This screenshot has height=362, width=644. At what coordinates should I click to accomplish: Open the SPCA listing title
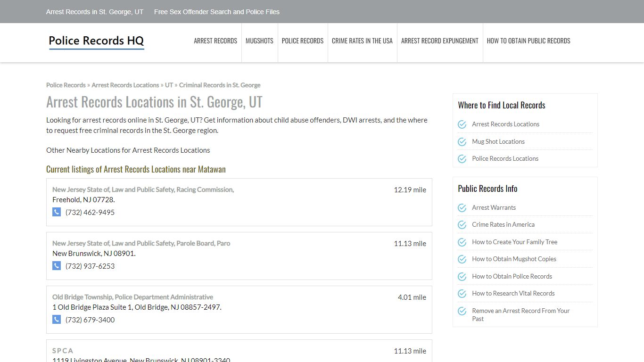coord(63,351)
